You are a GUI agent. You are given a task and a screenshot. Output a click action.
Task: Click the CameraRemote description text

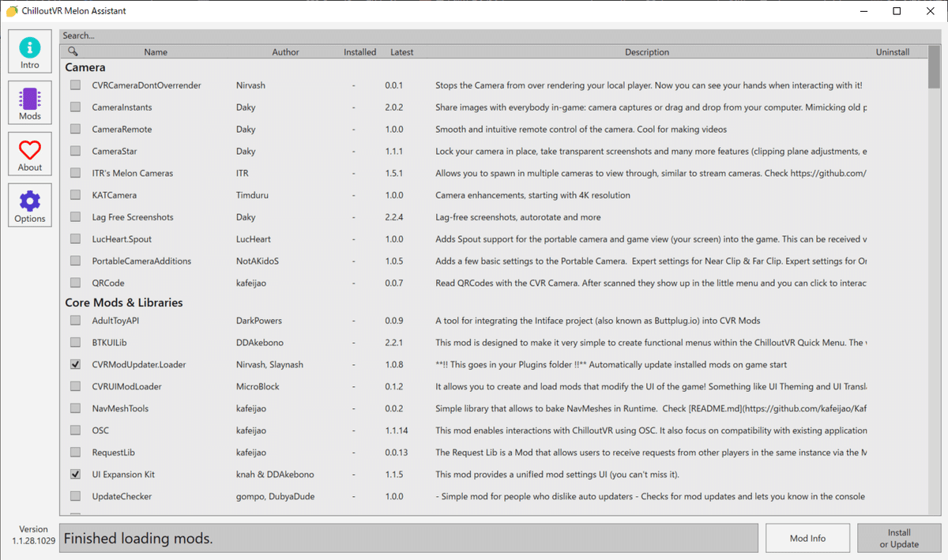tap(581, 129)
